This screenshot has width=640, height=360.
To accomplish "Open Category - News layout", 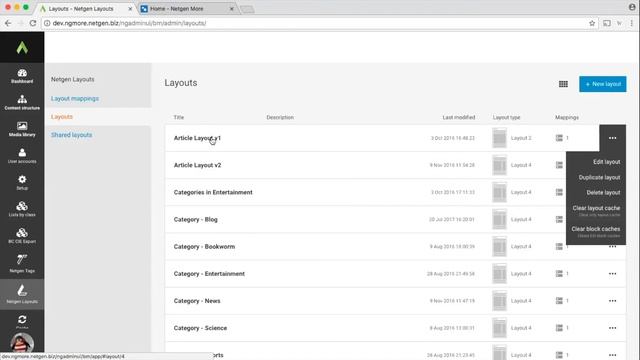I will (x=197, y=301).
